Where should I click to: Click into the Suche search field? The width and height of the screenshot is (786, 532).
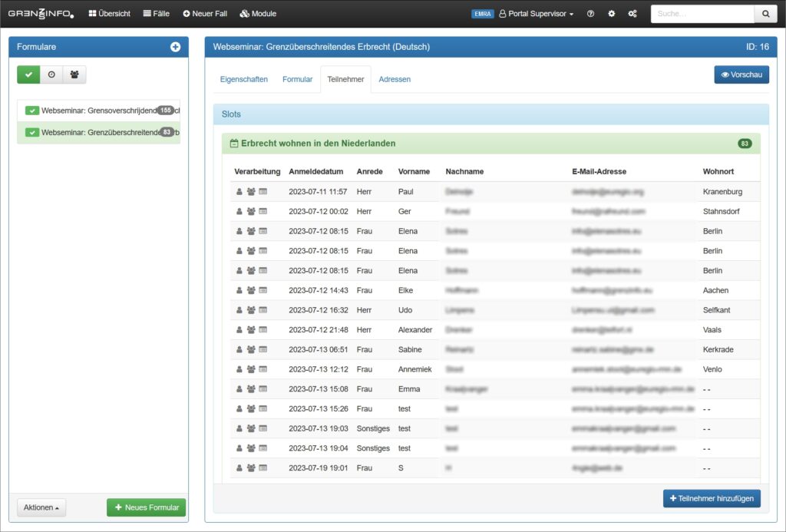point(702,14)
